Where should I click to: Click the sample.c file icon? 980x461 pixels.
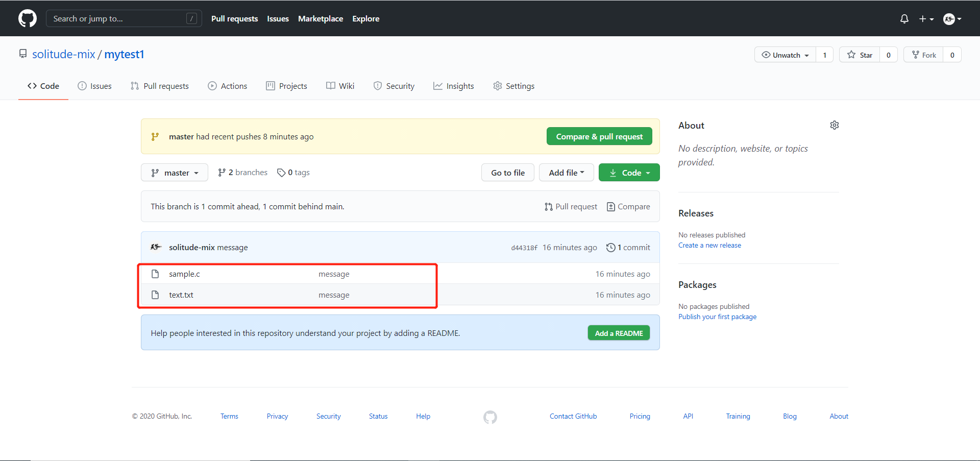155,274
